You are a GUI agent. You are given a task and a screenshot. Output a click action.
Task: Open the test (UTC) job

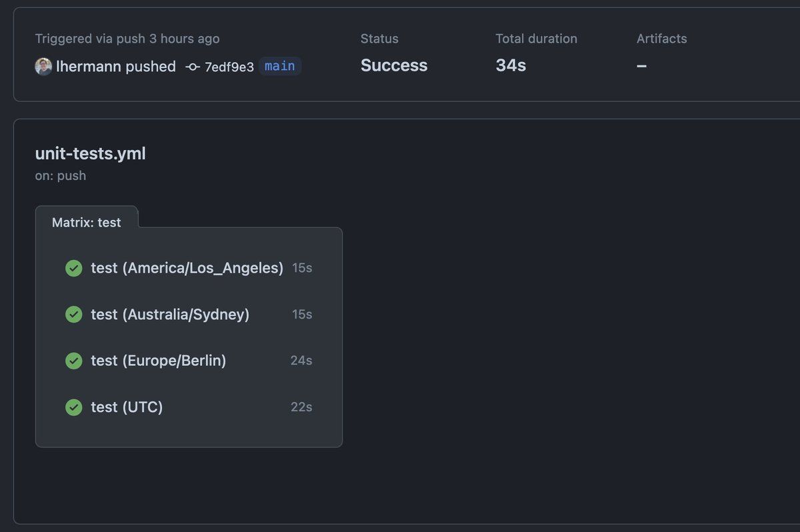point(127,407)
